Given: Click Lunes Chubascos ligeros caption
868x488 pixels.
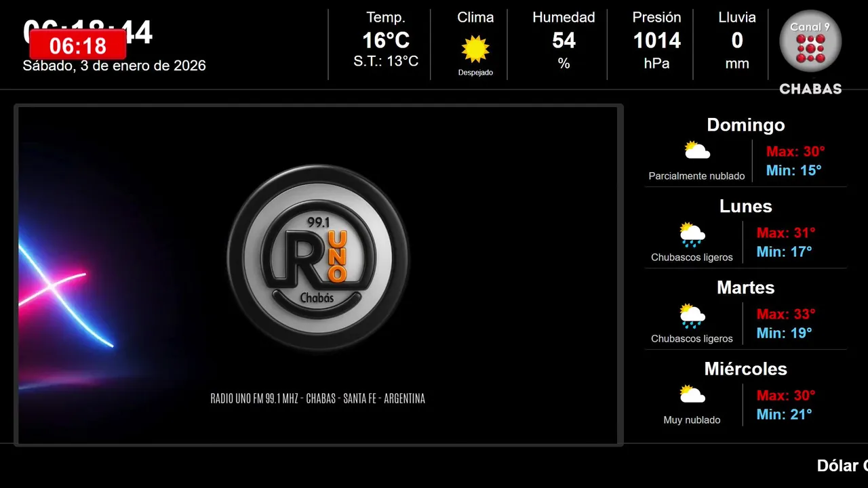Looking at the screenshot, I should point(692,258).
